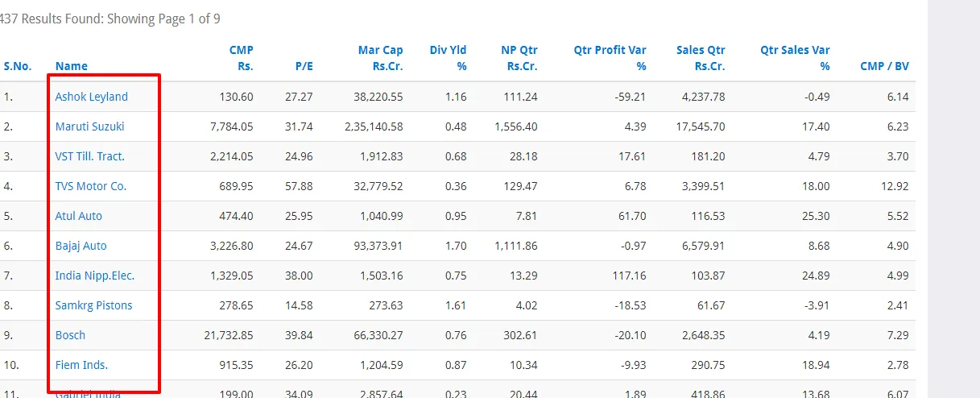This screenshot has height=398, width=980.
Task: Sort by CMP Rs. column header
Action: coord(241,58)
